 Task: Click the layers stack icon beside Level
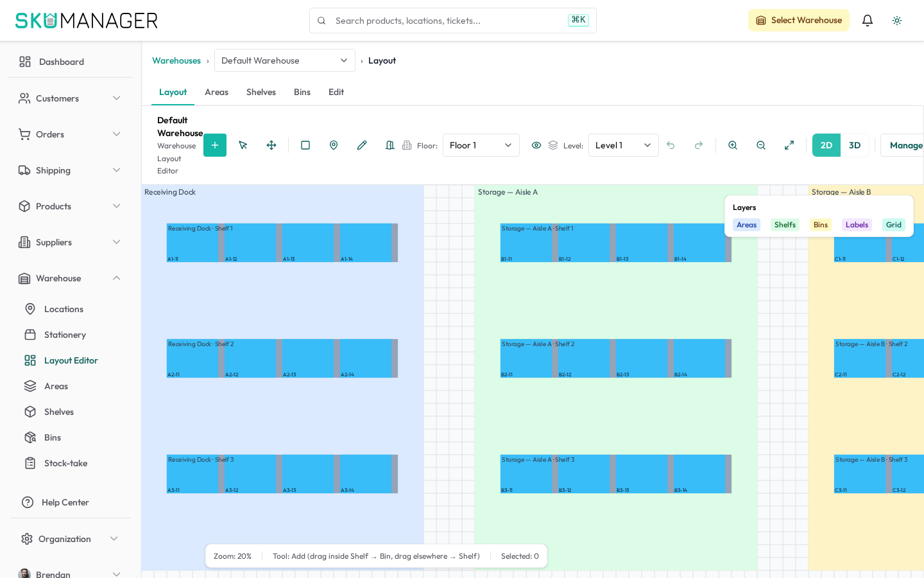click(x=553, y=145)
